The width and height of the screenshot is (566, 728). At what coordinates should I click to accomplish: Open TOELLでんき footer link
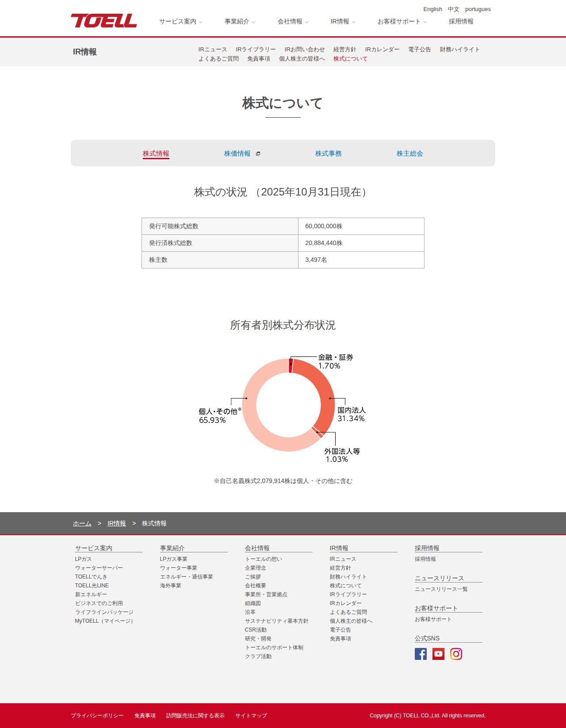coord(91,577)
